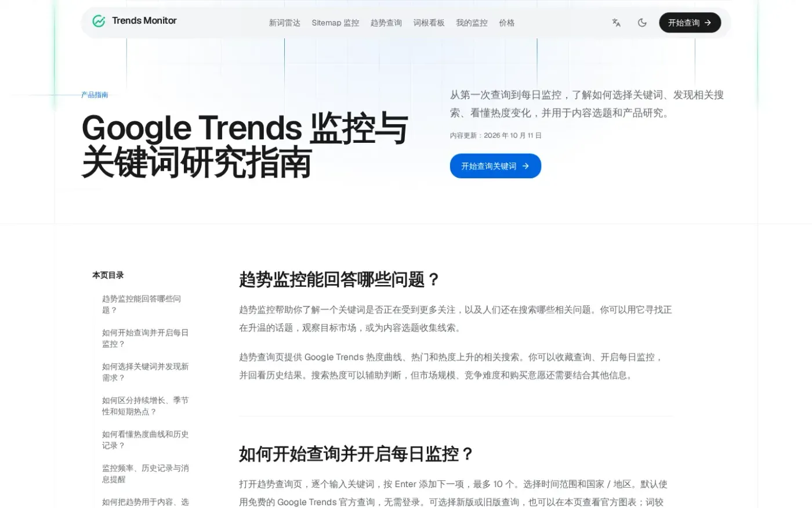Jump to 如何开始查询并开启每日监控 in contents

(x=145, y=338)
